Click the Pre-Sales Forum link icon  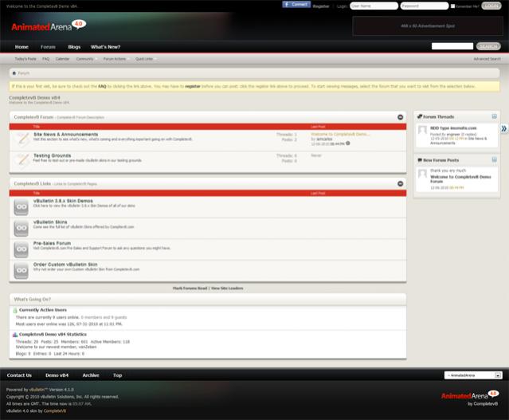(21, 249)
